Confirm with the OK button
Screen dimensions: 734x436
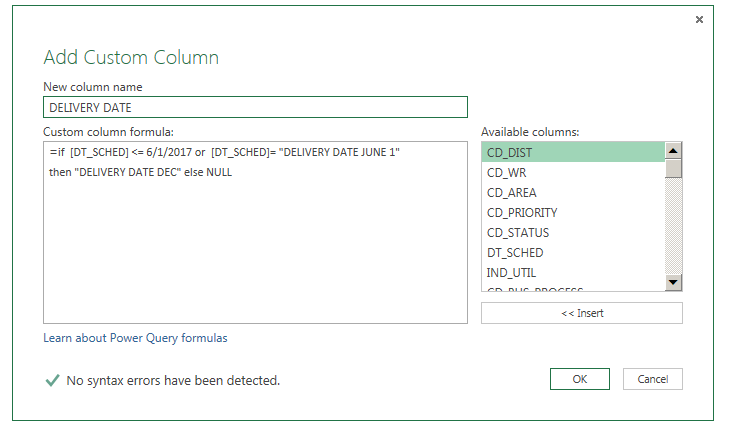pyautogui.click(x=580, y=379)
